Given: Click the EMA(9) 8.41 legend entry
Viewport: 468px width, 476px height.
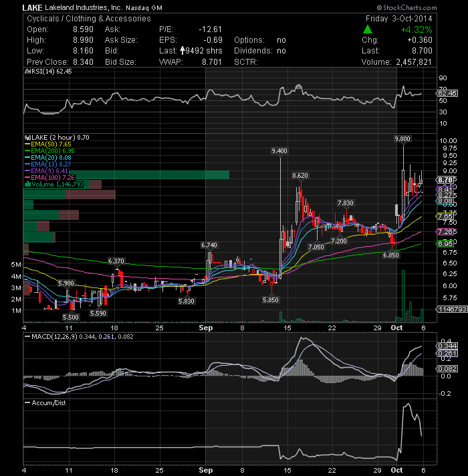Looking at the screenshot, I should click(46, 171).
